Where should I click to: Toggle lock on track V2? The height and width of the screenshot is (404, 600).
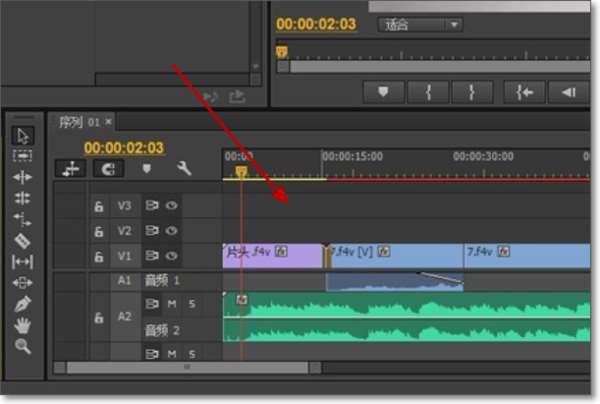coord(99,231)
